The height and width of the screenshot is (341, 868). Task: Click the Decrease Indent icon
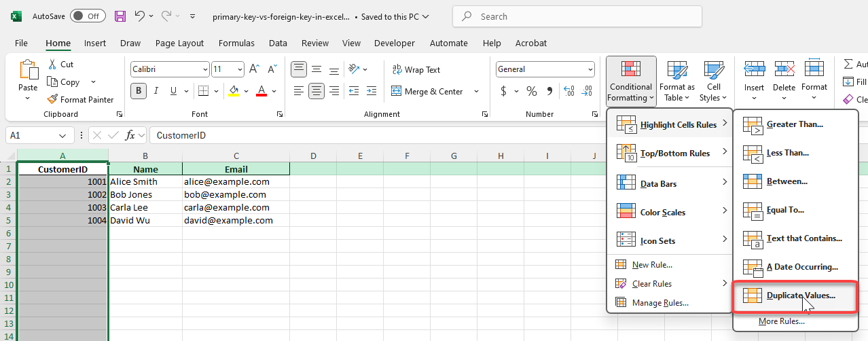353,91
